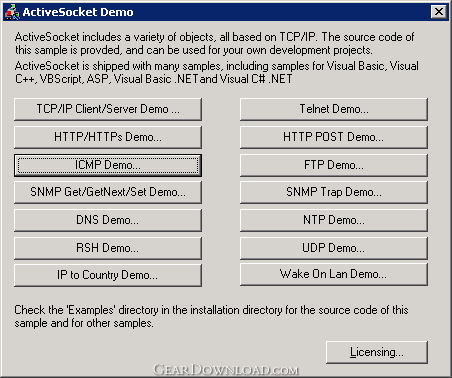
Task: Start the IP to Country Demo
Action: pyautogui.click(x=108, y=275)
